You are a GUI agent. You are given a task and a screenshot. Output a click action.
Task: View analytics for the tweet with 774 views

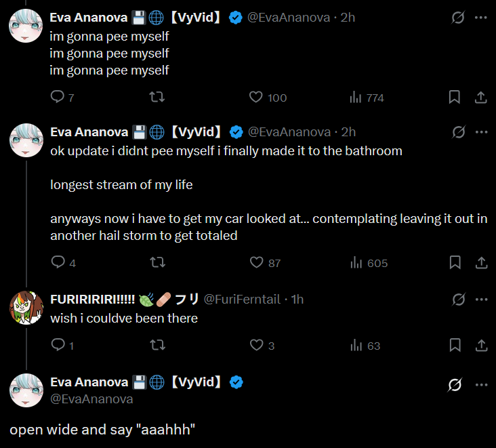356,98
